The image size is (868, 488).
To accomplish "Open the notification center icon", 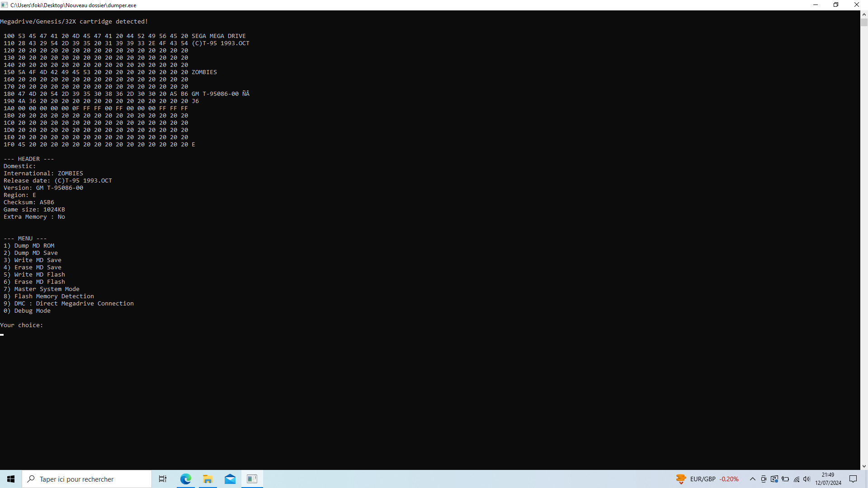I will click(x=853, y=479).
